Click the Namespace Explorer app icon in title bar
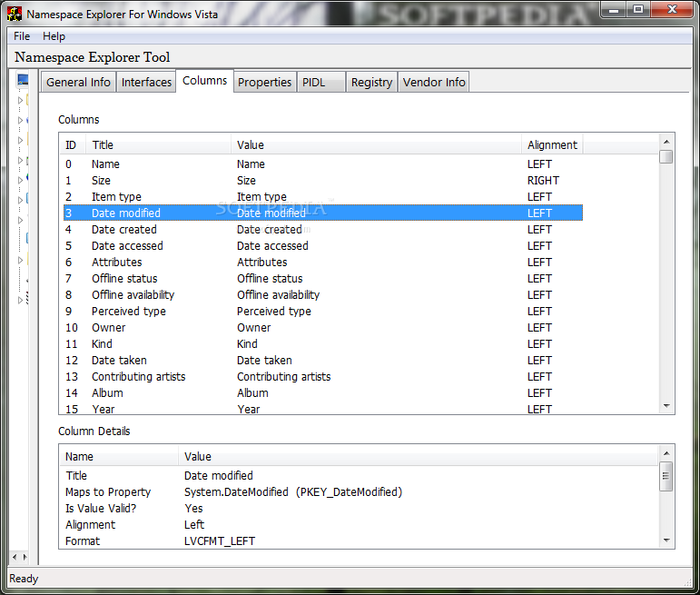This screenshot has height=595, width=700. (x=15, y=14)
